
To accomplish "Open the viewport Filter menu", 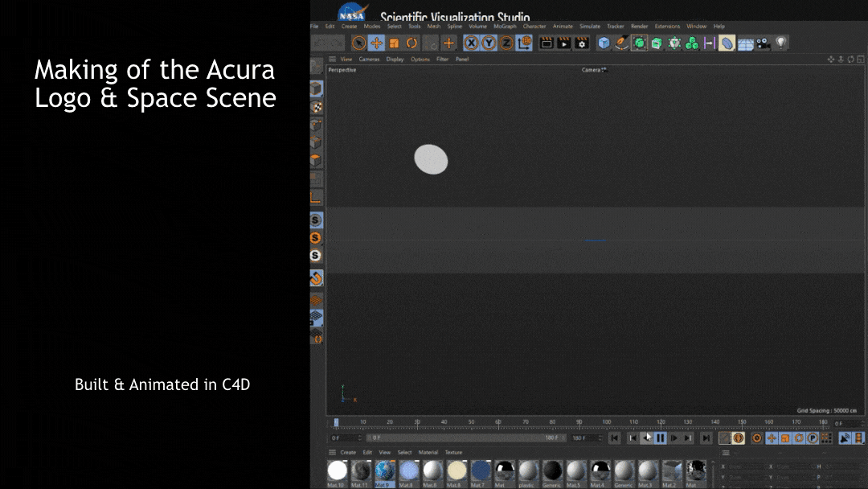I will click(x=442, y=60).
